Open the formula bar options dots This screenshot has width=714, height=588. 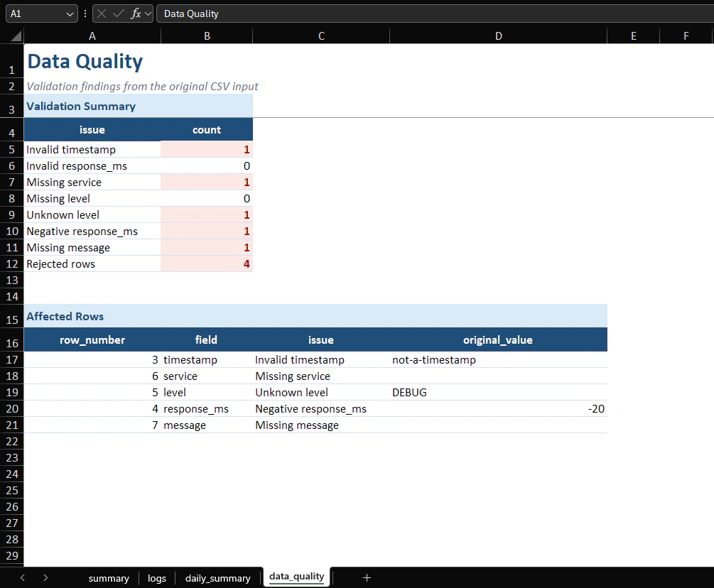click(x=85, y=13)
